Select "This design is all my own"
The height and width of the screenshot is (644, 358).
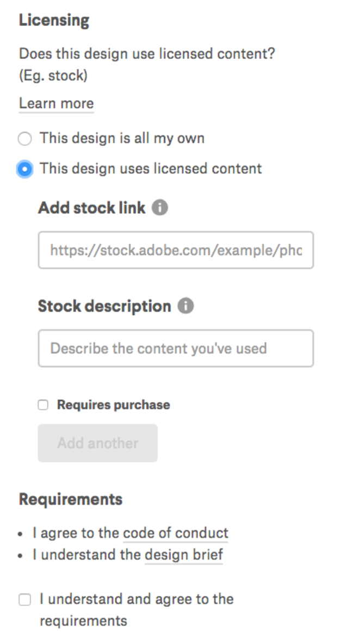(x=24, y=139)
